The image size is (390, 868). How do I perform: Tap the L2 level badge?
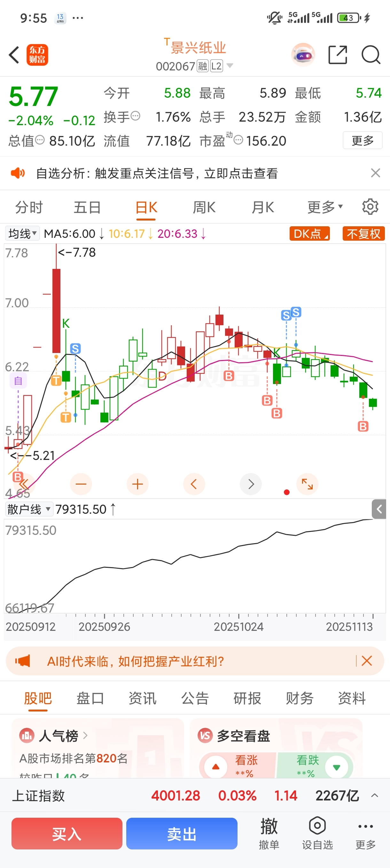pos(216,66)
